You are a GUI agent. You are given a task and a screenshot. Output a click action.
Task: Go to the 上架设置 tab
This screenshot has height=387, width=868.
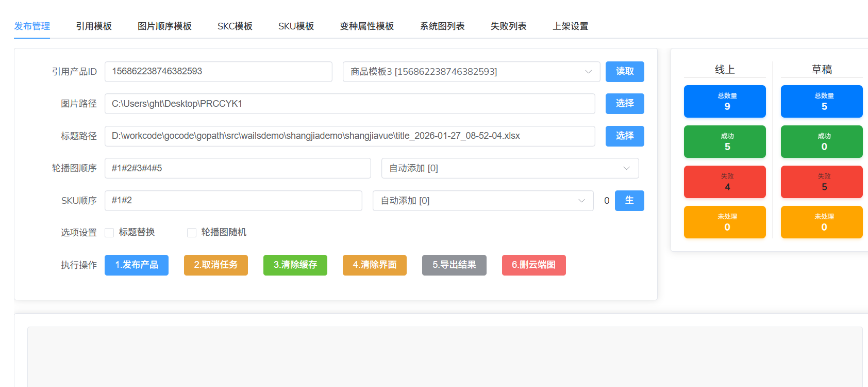point(570,26)
